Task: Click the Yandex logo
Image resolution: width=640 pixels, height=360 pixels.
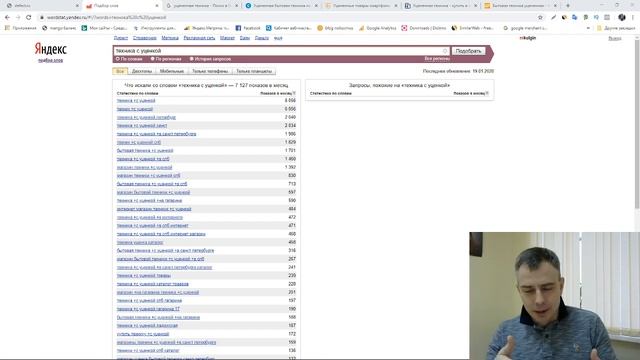Action: click(50, 49)
